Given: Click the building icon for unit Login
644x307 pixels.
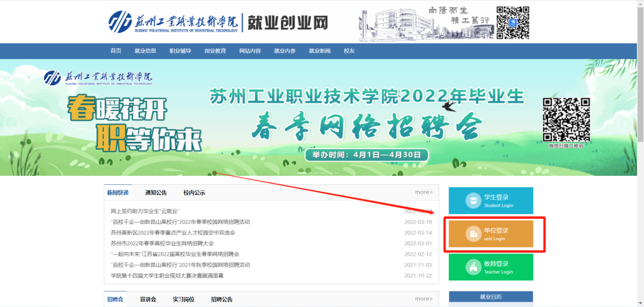Looking at the screenshot, I should point(473,234).
